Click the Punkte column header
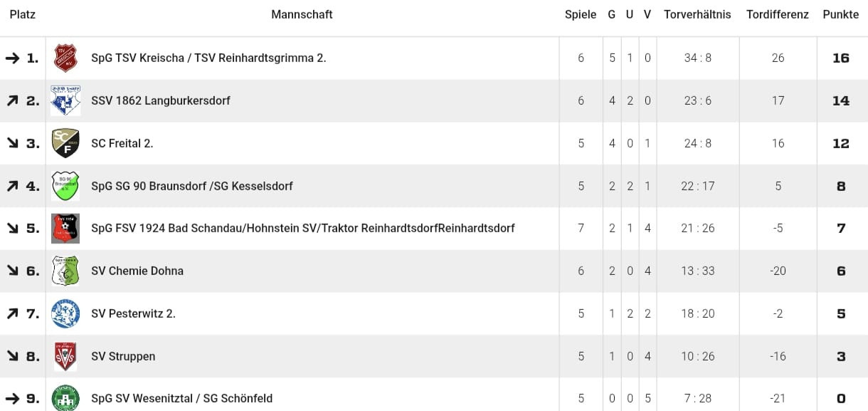The height and width of the screenshot is (411, 868). 840,14
